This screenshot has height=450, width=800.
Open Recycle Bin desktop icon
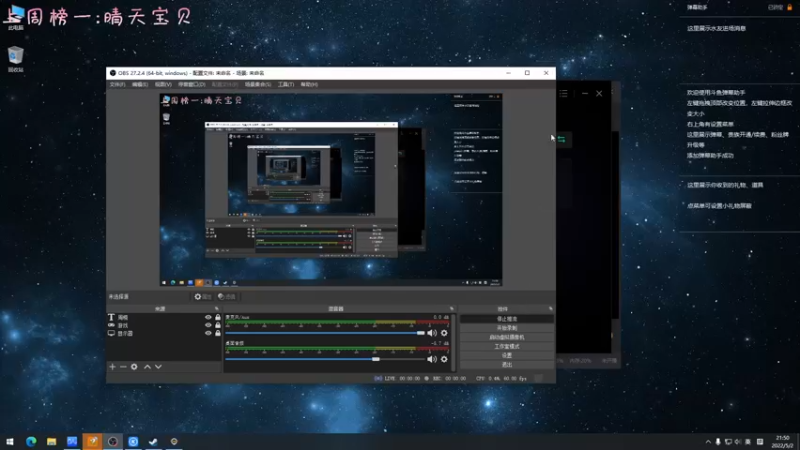16,59
